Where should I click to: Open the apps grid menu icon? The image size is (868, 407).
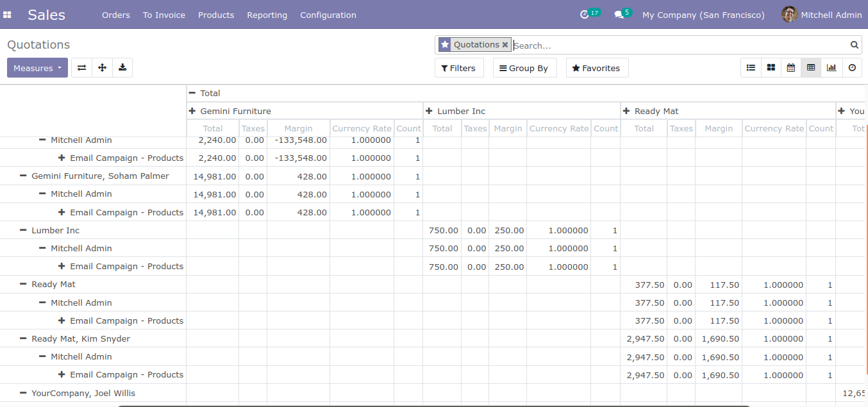(x=8, y=14)
